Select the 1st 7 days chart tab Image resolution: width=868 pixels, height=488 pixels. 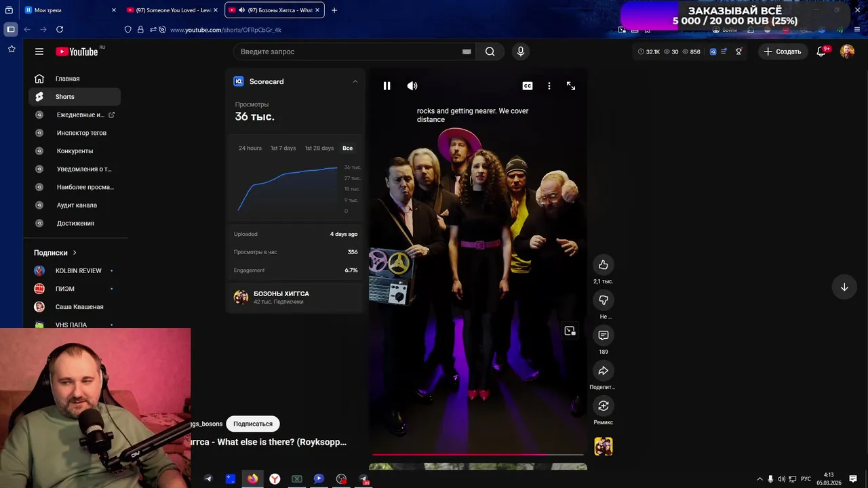tap(283, 148)
